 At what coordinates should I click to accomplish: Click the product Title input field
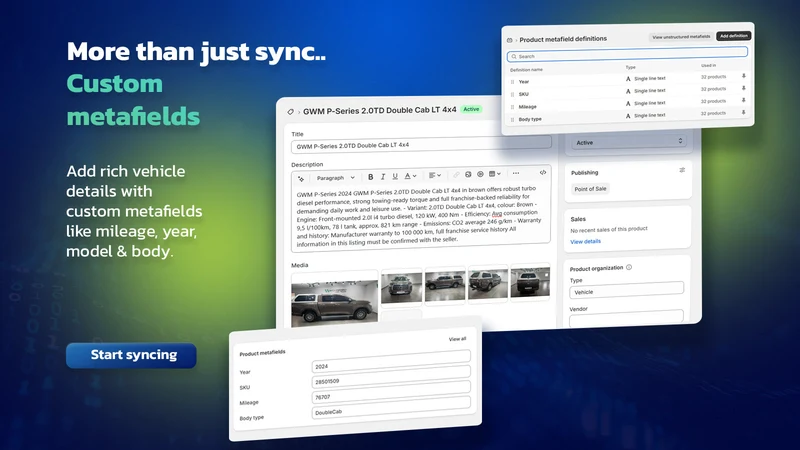pyautogui.click(x=421, y=145)
